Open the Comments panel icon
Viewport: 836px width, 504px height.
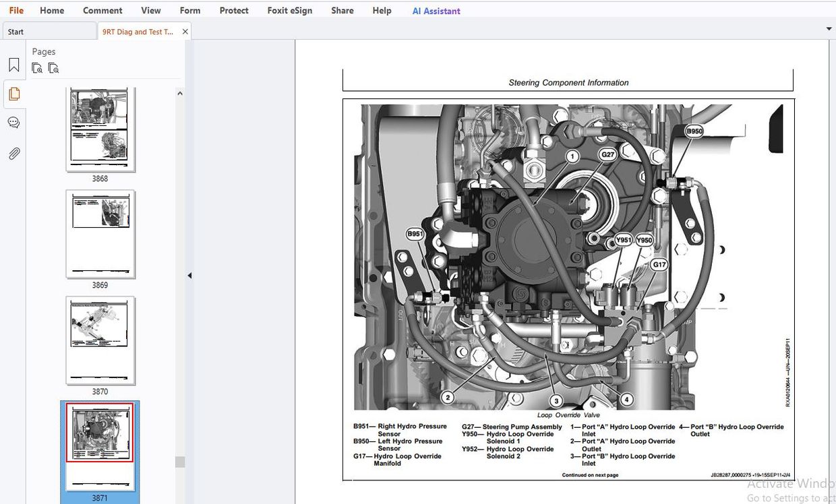[x=13, y=123]
